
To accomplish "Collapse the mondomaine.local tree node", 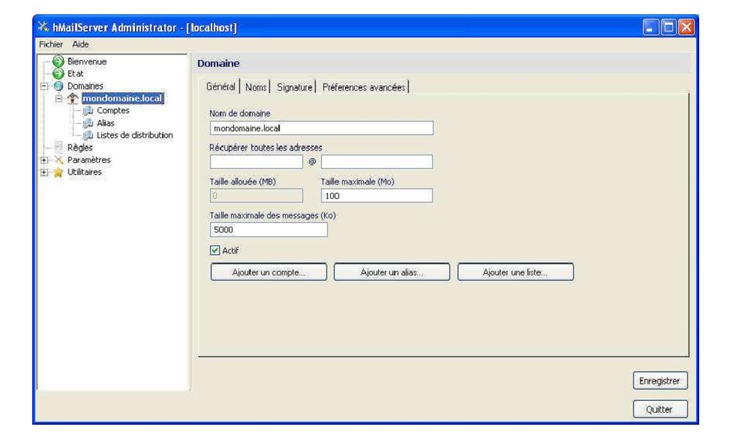I will click(x=58, y=98).
